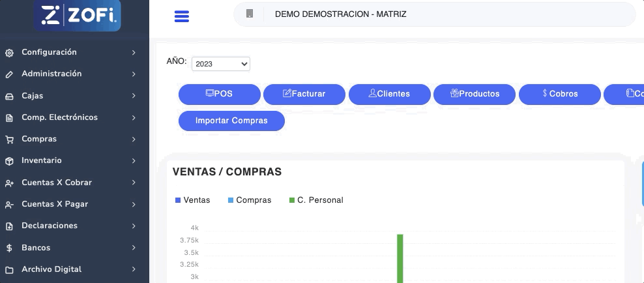The width and height of the screenshot is (644, 283).
Task: Toggle Compras series in chart legend
Action: tap(249, 200)
